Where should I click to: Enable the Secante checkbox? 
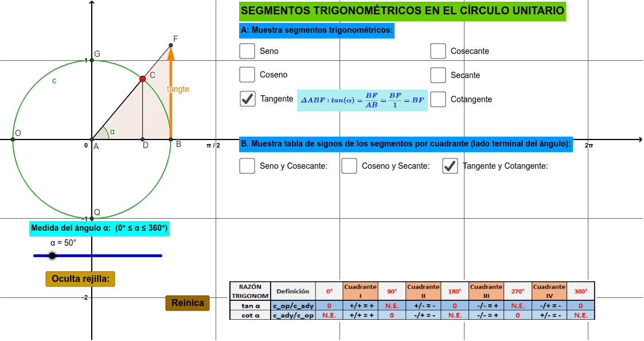click(x=438, y=75)
